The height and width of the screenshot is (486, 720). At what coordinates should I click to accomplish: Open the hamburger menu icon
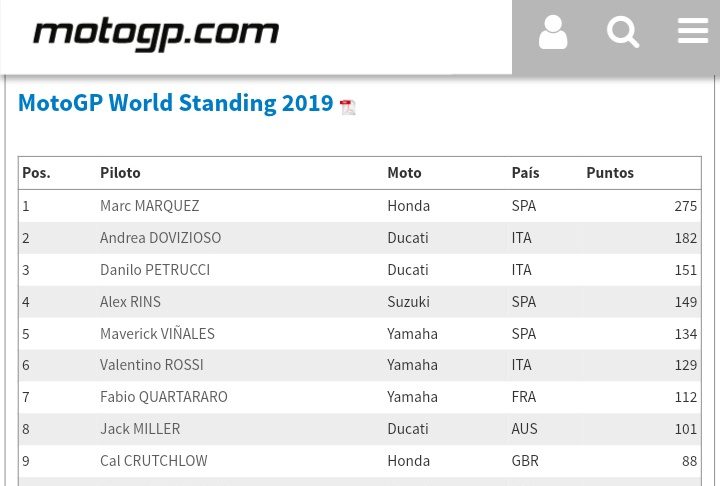tap(692, 32)
